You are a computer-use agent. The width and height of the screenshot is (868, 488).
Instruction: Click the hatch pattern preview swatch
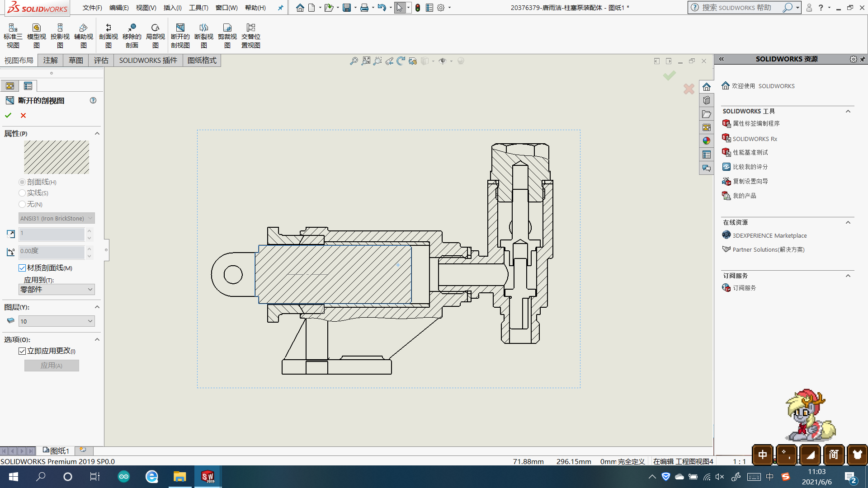point(57,157)
